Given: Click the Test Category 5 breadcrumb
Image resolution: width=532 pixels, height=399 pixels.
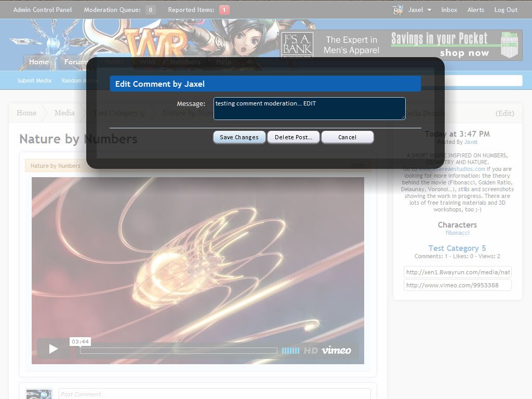Looking at the screenshot, I should [x=119, y=113].
